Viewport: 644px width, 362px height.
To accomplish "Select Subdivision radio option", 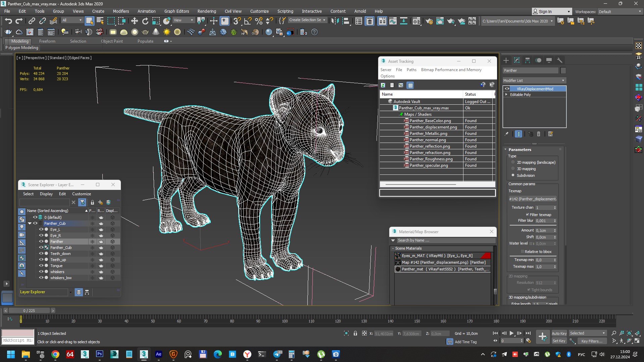I will (x=513, y=175).
